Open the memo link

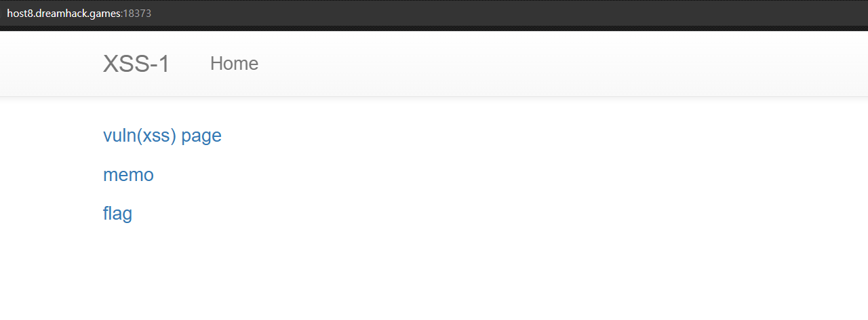pyautogui.click(x=128, y=175)
